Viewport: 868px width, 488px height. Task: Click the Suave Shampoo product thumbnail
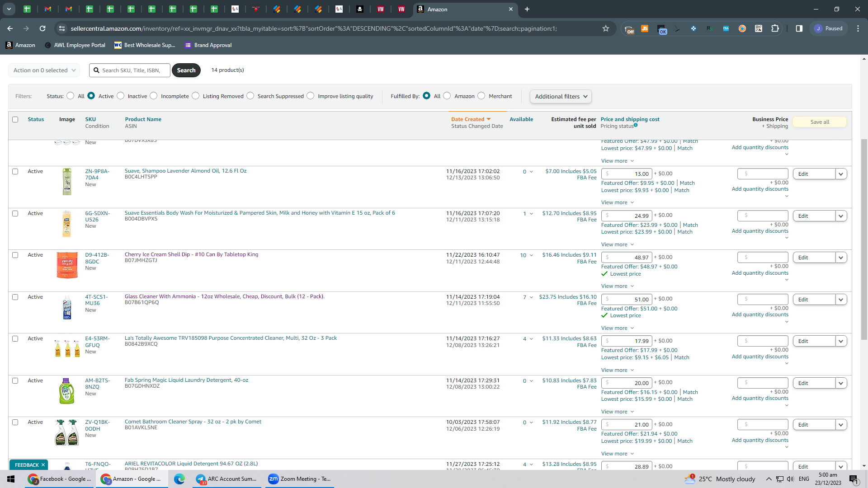(67, 182)
